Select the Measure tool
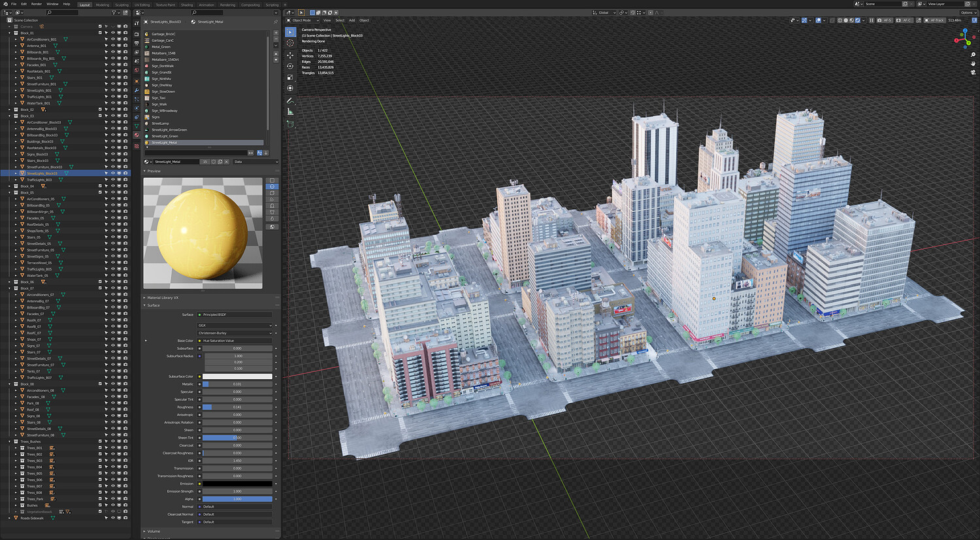The height and width of the screenshot is (540, 980). click(x=291, y=112)
